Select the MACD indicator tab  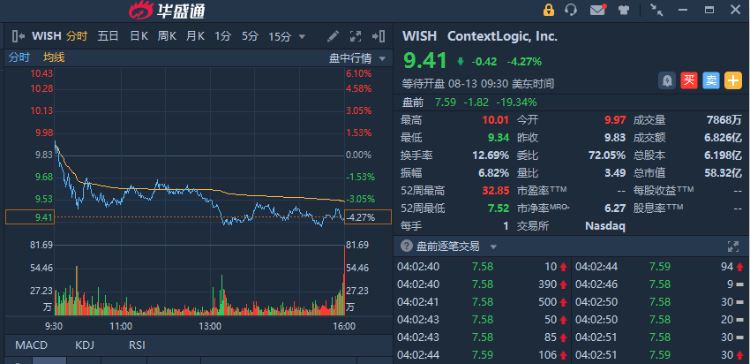click(x=32, y=345)
